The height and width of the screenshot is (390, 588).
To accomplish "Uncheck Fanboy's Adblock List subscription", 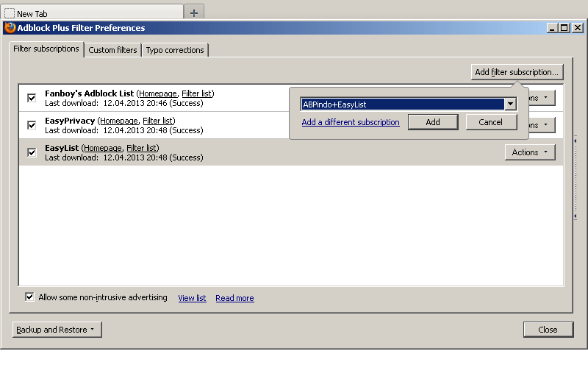I will [x=32, y=98].
